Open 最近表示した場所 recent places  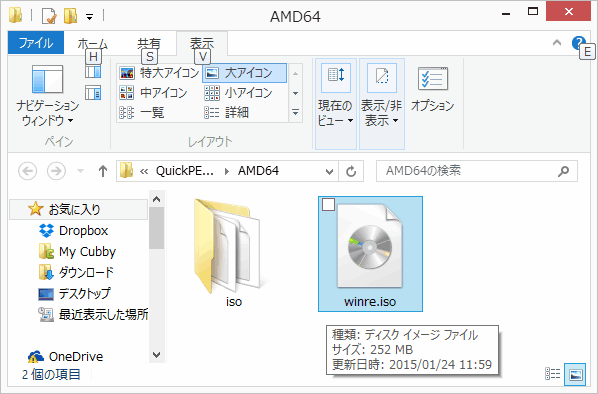click(x=93, y=314)
